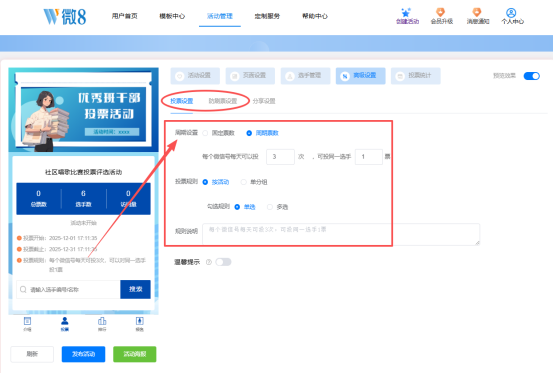The width and height of the screenshot is (553, 373).
Task: Click the 访问量 counter in preview
Action: 128,198
